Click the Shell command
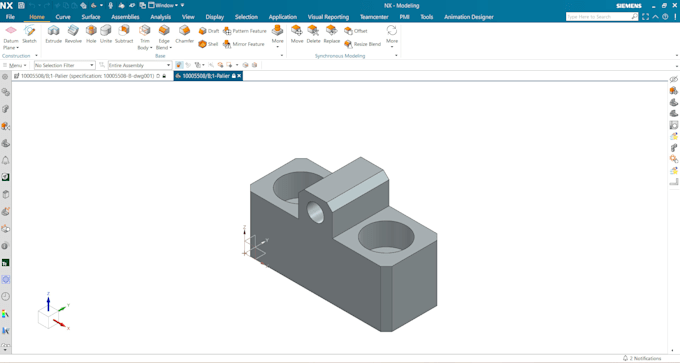Screen dimensions: 680x363 coord(209,44)
